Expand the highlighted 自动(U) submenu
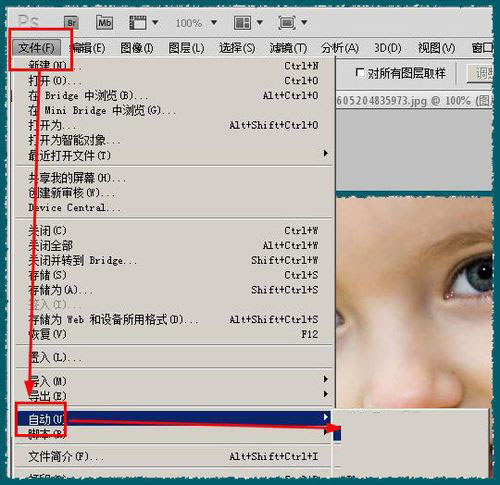Image resolution: width=500 pixels, height=485 pixels. (174, 419)
